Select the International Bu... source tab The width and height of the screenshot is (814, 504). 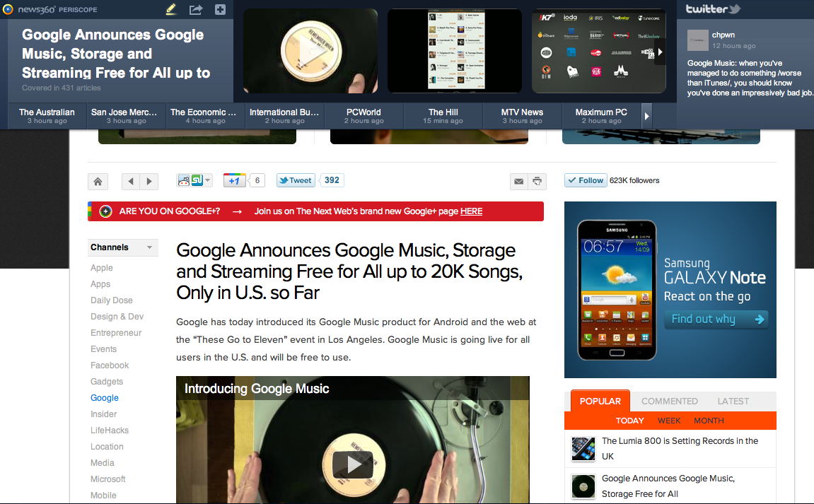pyautogui.click(x=284, y=116)
